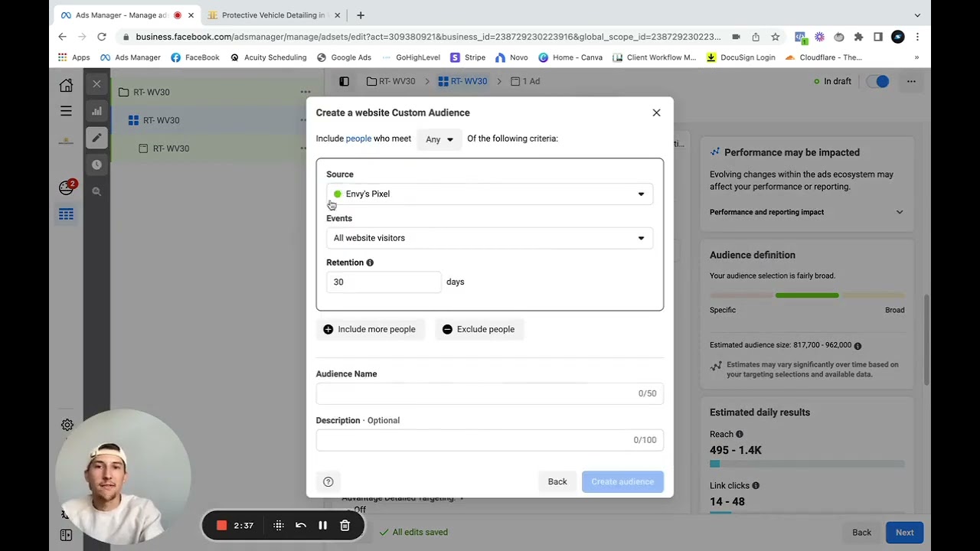
Task: Pause the screen recording
Action: pos(322,526)
